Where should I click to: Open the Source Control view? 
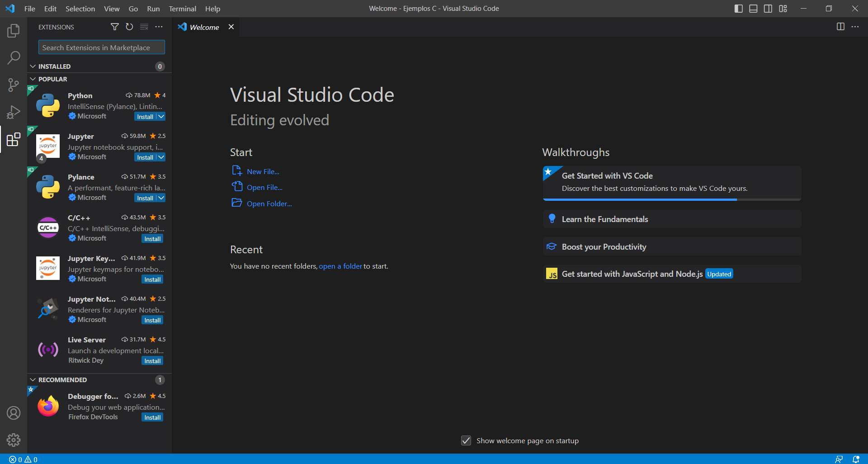tap(14, 85)
